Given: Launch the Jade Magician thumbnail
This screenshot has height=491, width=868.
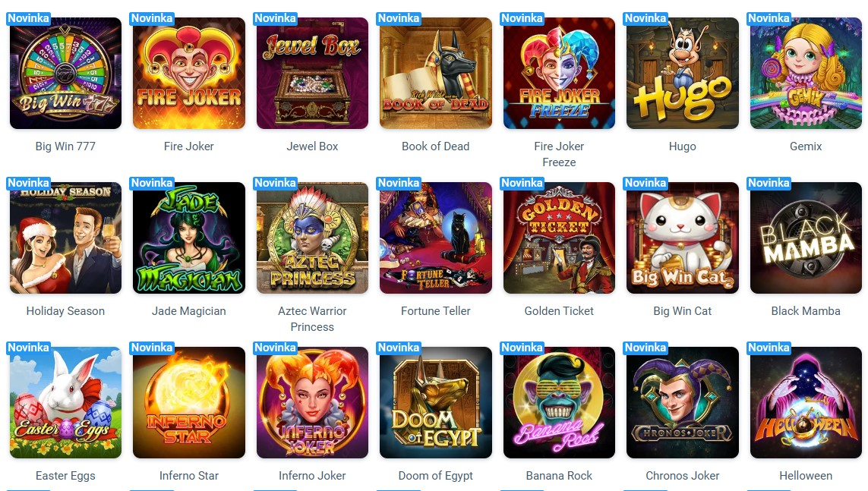Looking at the screenshot, I should click(189, 238).
